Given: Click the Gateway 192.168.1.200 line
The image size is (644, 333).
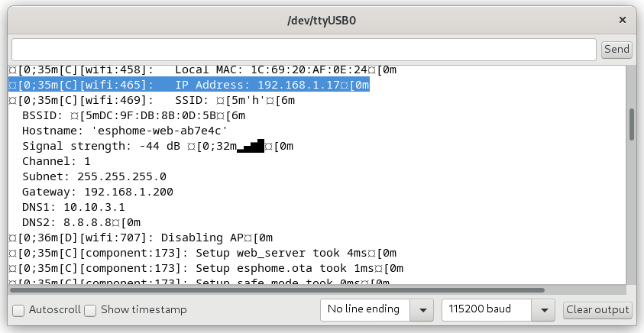Looking at the screenshot, I should [x=98, y=192].
